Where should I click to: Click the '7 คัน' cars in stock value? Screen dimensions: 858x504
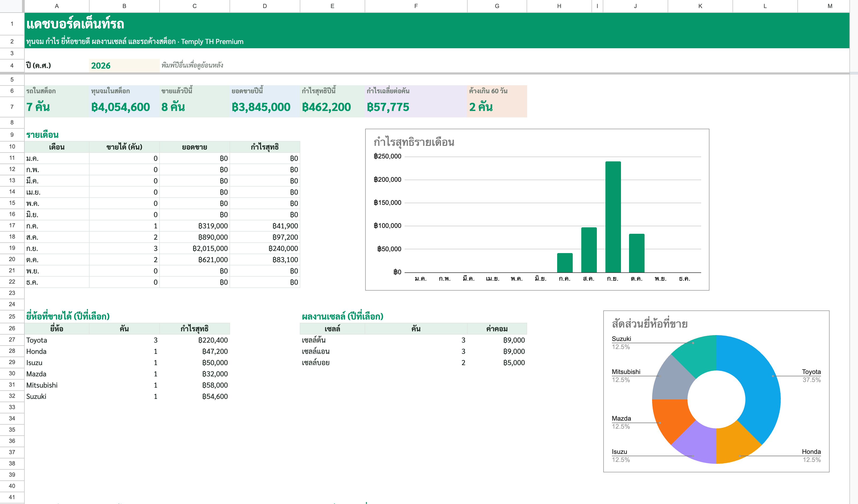click(x=38, y=107)
